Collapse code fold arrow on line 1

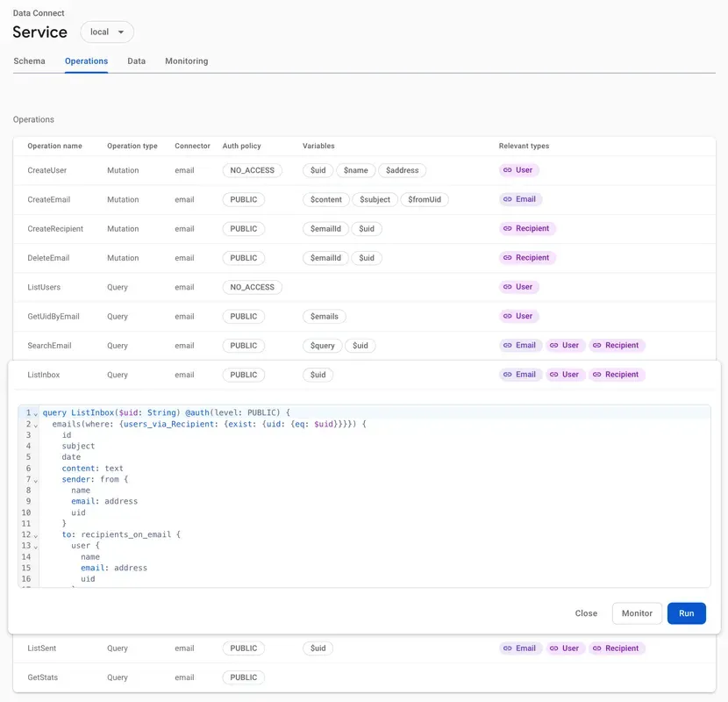[36, 413]
